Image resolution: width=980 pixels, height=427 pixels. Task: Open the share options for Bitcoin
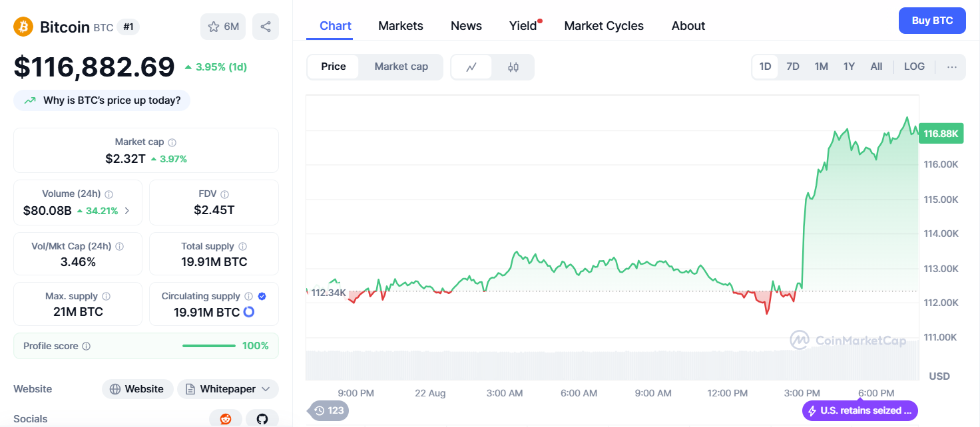(x=265, y=25)
